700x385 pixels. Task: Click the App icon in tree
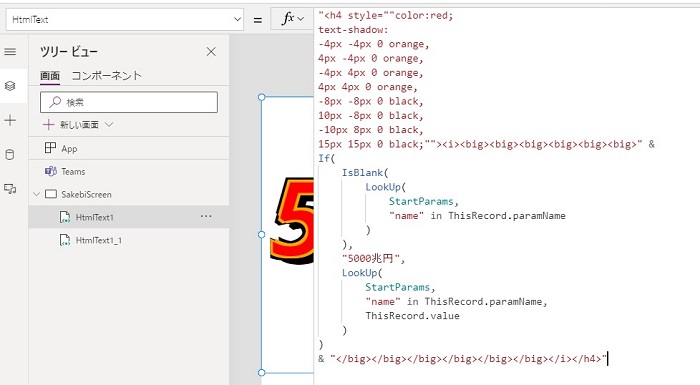(x=50, y=148)
